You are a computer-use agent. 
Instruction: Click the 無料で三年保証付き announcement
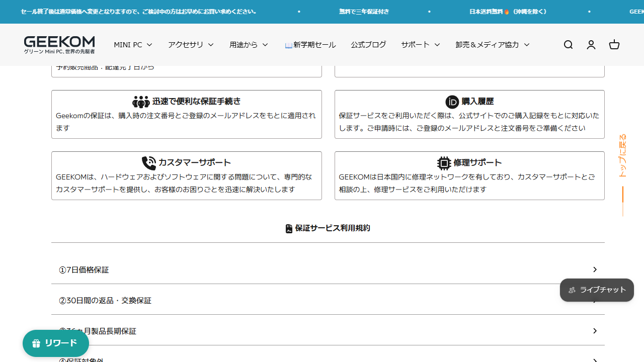tap(364, 12)
